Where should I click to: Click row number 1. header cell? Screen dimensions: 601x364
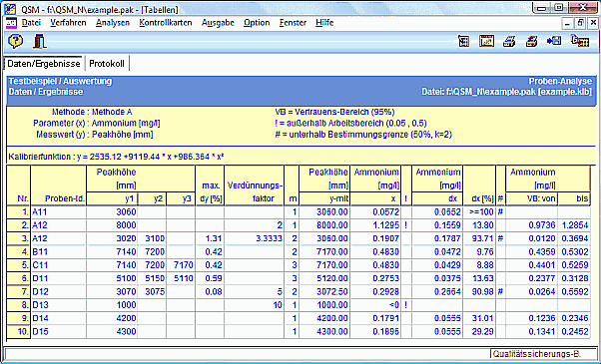tap(18, 212)
